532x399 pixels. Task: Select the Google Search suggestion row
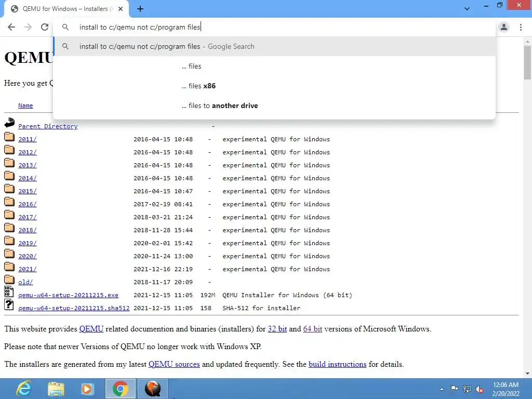(274, 46)
